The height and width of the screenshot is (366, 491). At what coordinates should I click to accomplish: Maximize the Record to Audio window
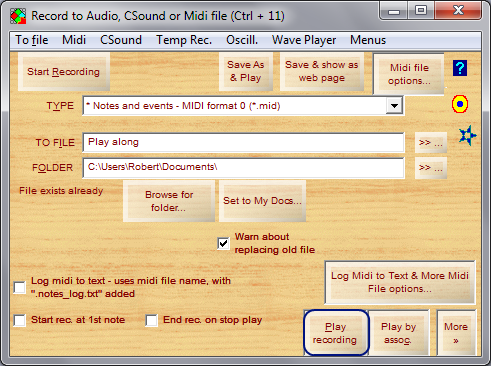pos(421,11)
